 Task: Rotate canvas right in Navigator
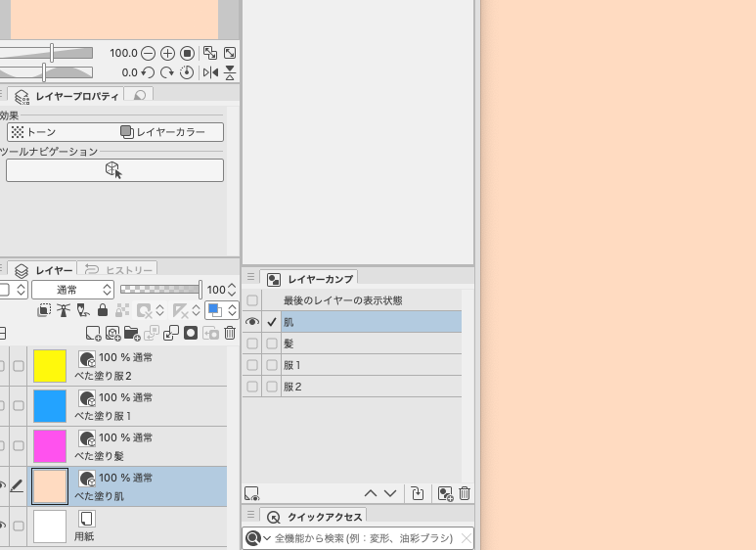[x=167, y=72]
